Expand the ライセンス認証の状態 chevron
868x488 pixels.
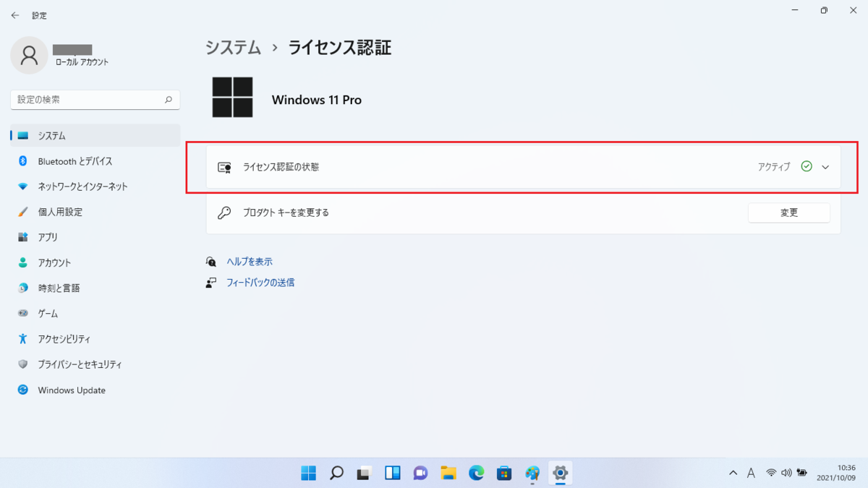point(825,167)
